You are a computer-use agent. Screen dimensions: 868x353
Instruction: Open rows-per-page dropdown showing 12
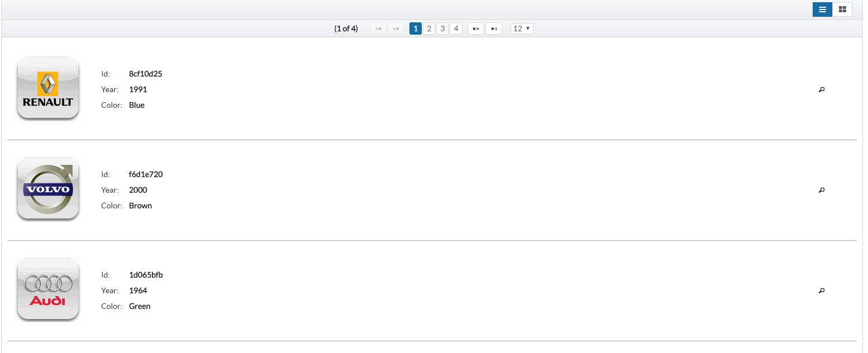[x=522, y=28]
